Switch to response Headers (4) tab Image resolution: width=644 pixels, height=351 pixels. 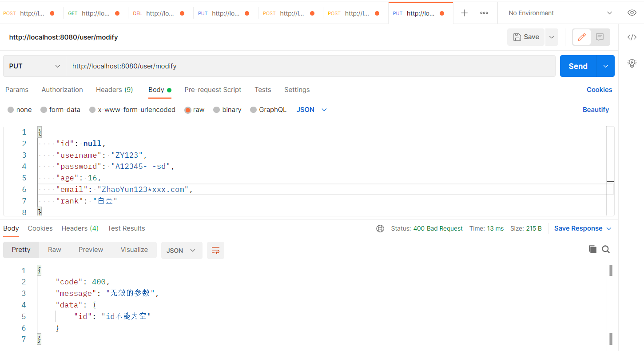(x=80, y=228)
